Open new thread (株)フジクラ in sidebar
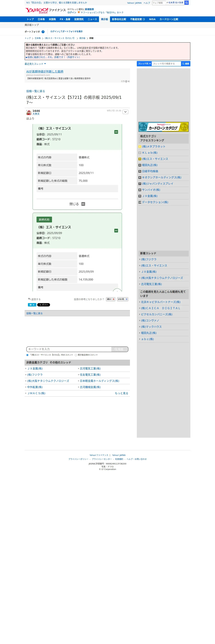Image resolution: width=215 pixels, height=644 pixels. click(x=149, y=259)
